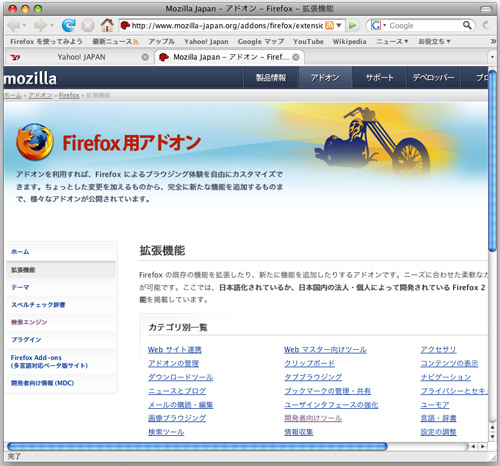Click the magnifier search icon in the Google box

[x=467, y=25]
